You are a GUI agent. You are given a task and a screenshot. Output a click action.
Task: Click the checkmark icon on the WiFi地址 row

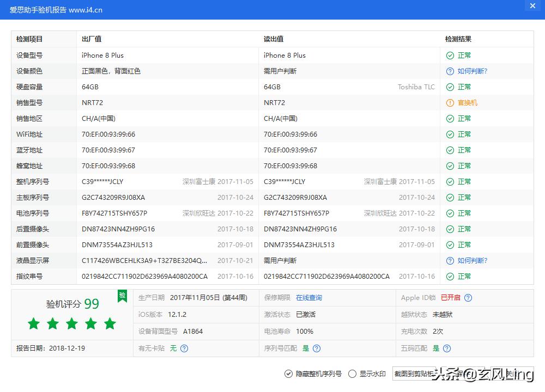(450, 134)
